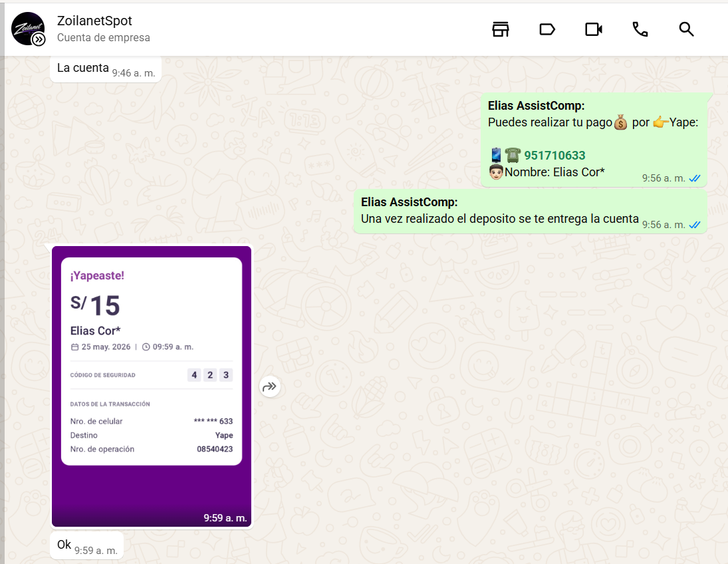Click 'Puedes realizar tu pago' message text
The image size is (728, 564).
tap(550, 122)
